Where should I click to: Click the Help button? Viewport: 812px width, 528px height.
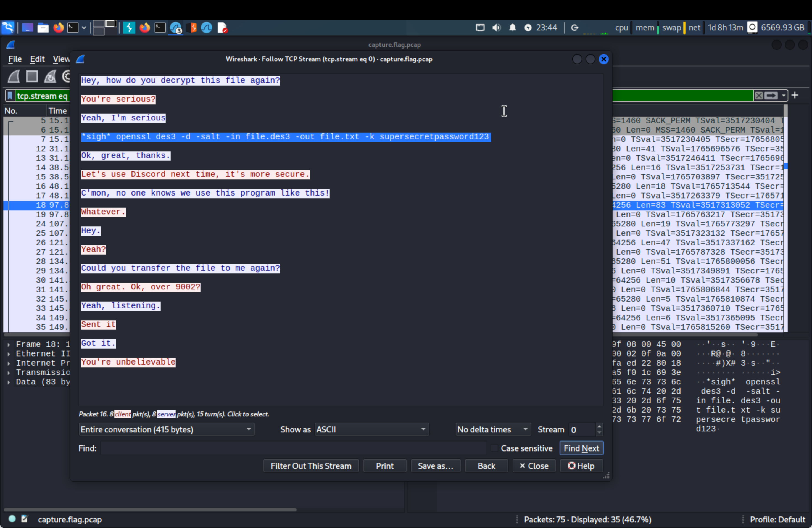pyautogui.click(x=581, y=466)
